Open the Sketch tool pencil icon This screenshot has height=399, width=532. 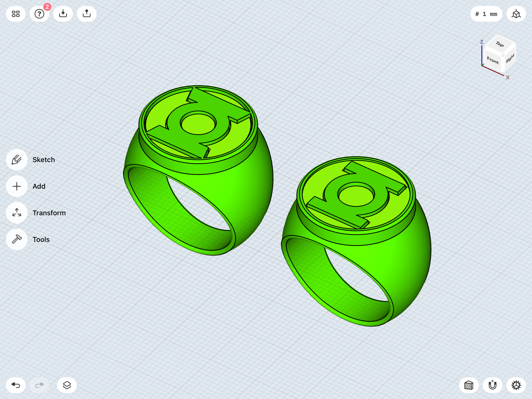pyautogui.click(x=17, y=160)
